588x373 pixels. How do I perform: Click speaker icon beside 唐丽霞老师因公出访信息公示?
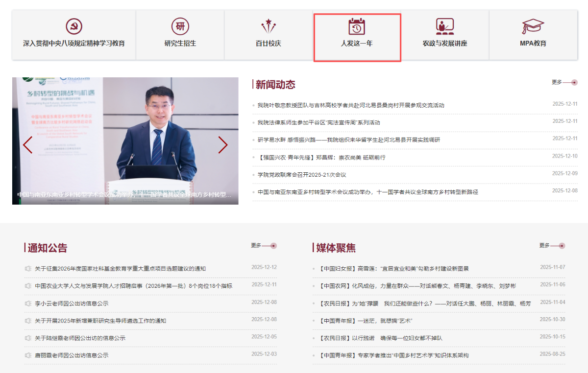click(x=28, y=355)
